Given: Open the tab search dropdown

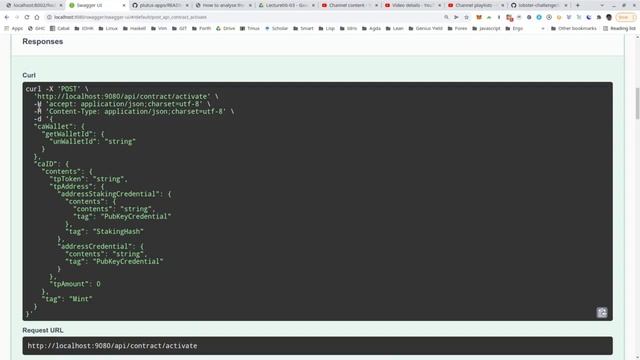Looking at the screenshot, I should tap(602, 5).
